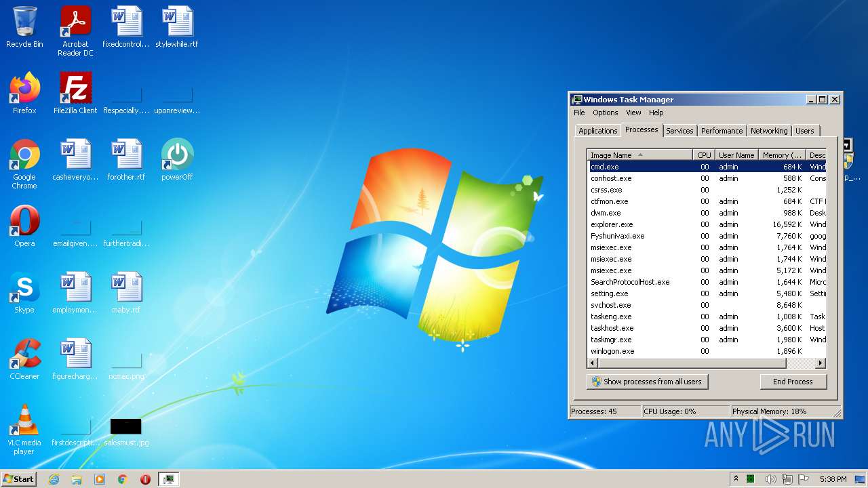The image size is (868, 488).
Task: Select winlogon.exe process row
Action: (707, 351)
